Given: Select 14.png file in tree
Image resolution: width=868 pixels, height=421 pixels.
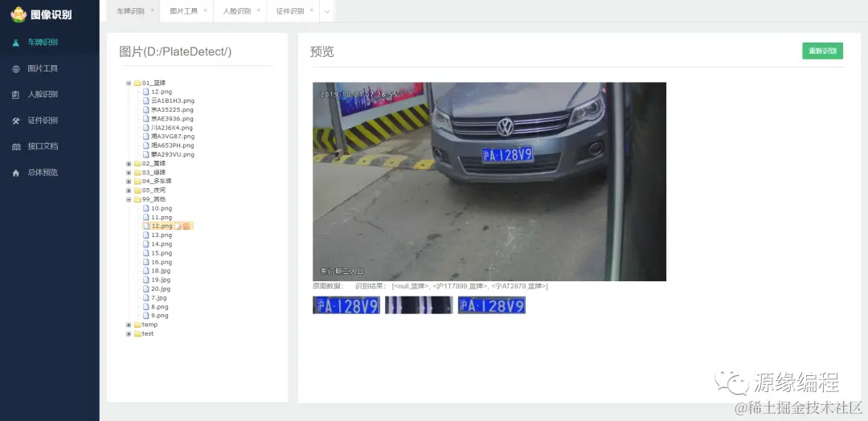Looking at the screenshot, I should [162, 244].
